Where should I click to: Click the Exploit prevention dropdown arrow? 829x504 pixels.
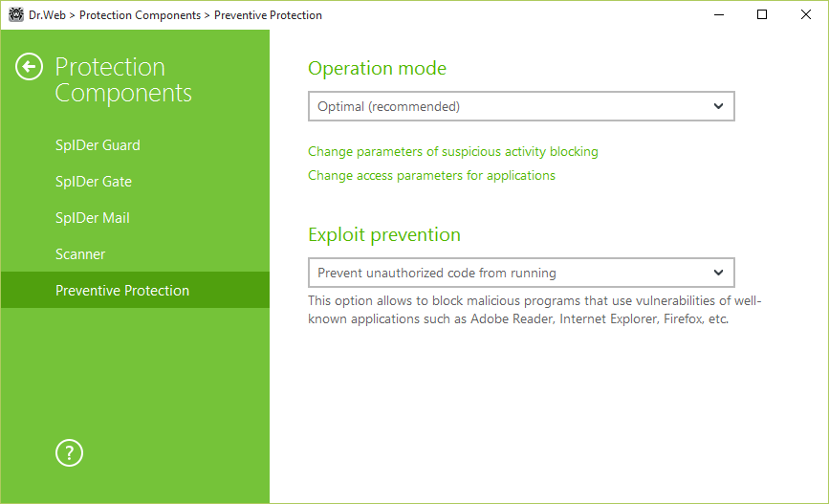pyautogui.click(x=718, y=273)
